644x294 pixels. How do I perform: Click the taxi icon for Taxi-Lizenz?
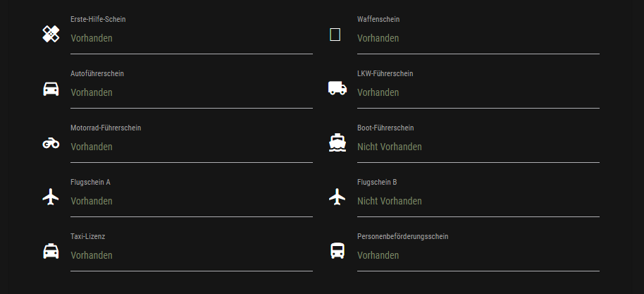51,251
